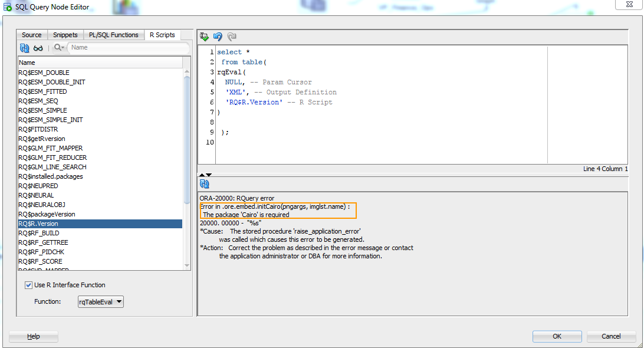Select RQ$NEURALOBJ script
Screen dimensions: 644x348
(100, 205)
